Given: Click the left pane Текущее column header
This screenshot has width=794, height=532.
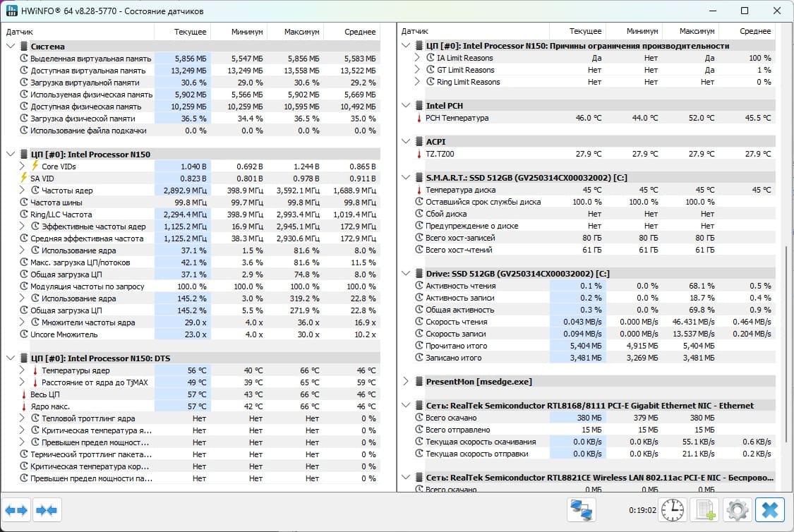Looking at the screenshot, I should tap(182, 31).
